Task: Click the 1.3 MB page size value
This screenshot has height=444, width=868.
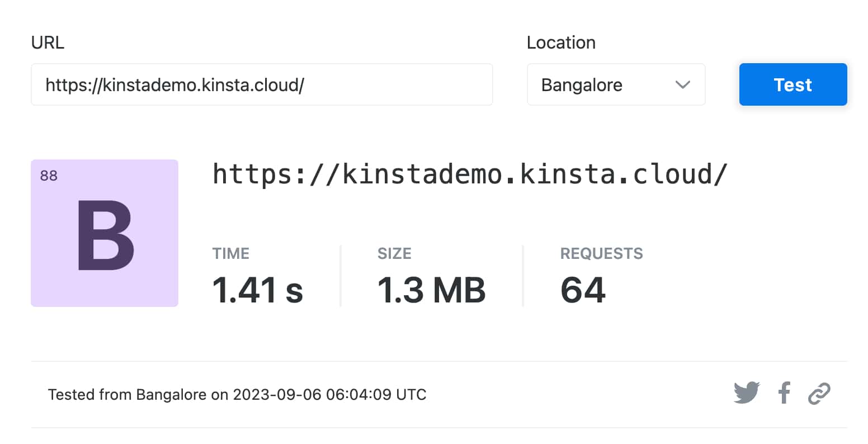Action: point(431,290)
